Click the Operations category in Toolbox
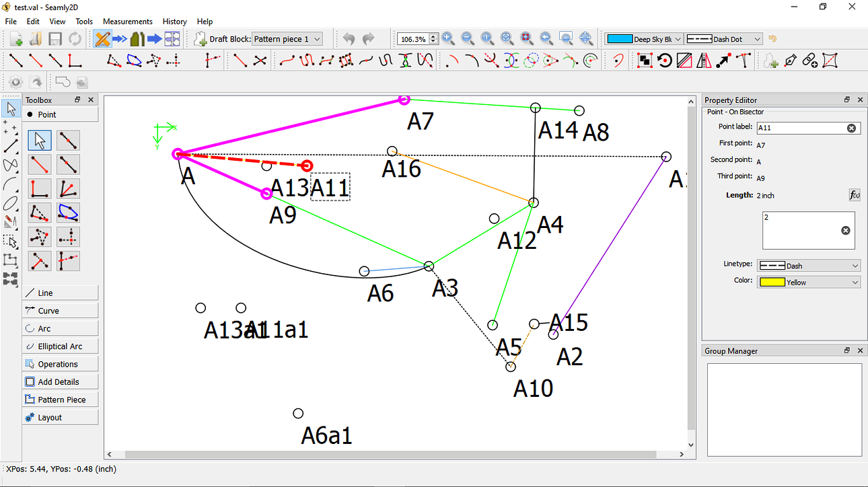Screen dimensions: 868x487 (60, 363)
